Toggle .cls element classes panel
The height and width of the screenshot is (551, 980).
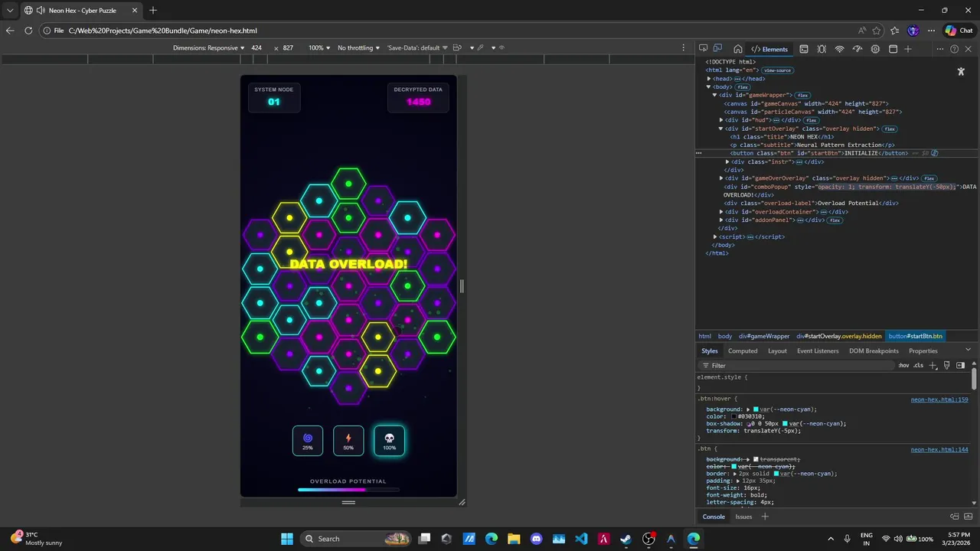point(918,365)
